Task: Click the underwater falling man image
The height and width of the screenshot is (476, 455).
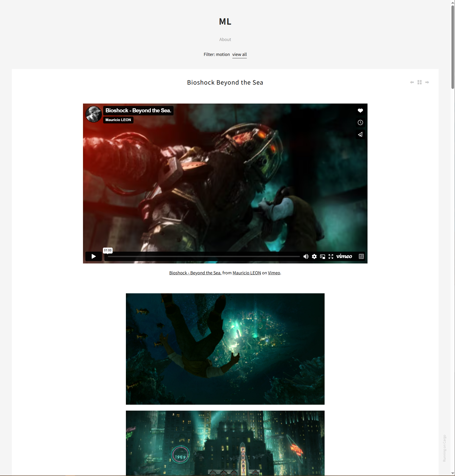Action: [x=225, y=349]
